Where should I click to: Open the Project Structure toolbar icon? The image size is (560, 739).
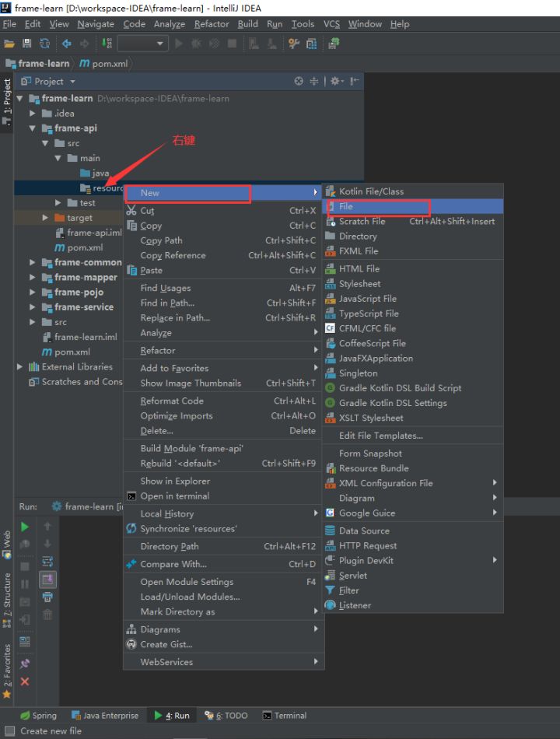(312, 44)
